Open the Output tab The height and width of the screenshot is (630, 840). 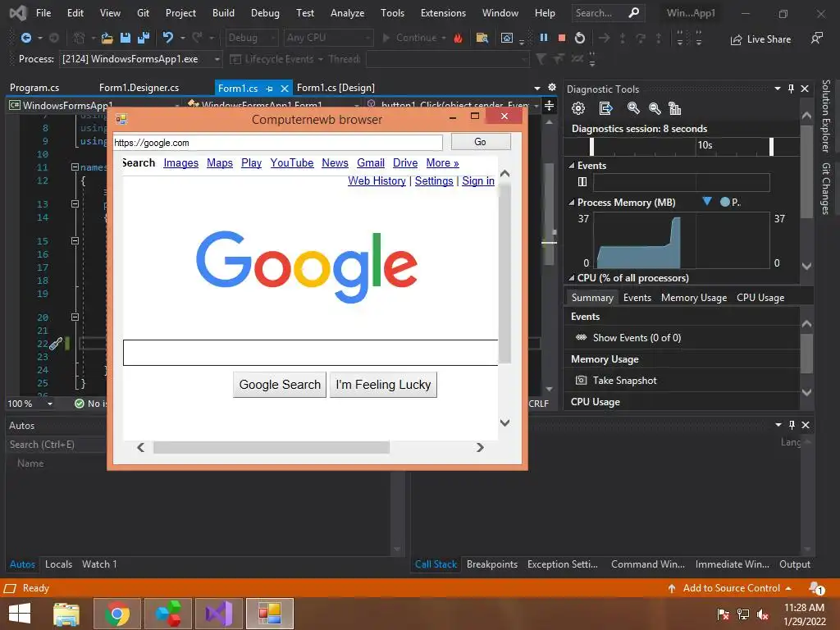[x=794, y=564]
